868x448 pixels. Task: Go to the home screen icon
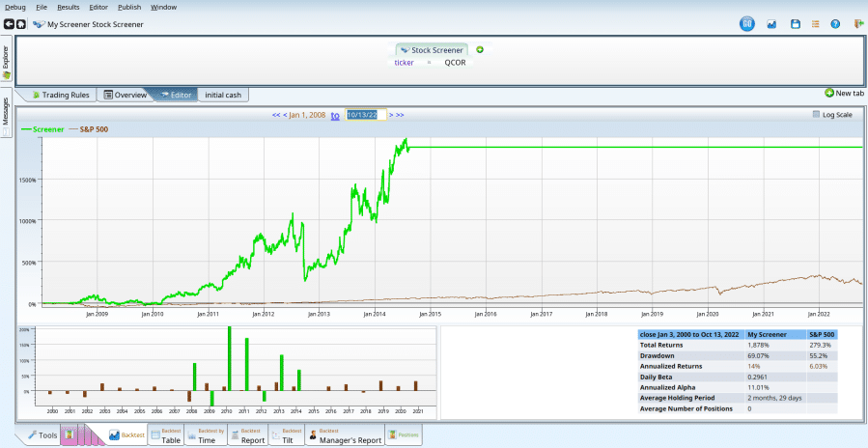pos(20,24)
